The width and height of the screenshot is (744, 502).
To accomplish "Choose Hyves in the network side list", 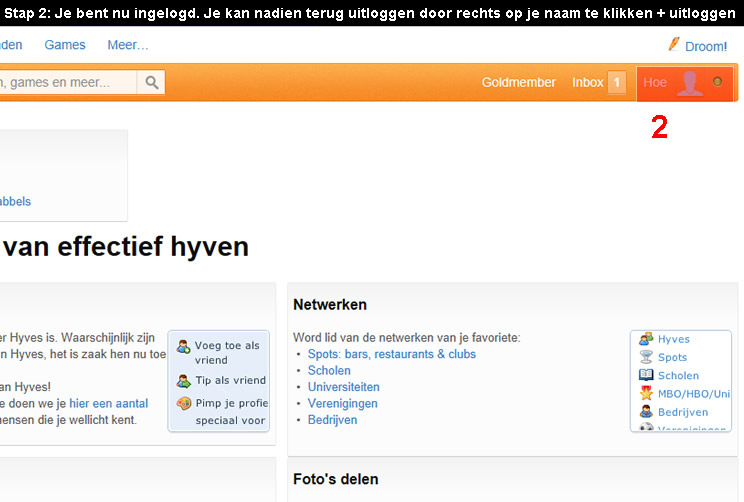I will (x=673, y=339).
